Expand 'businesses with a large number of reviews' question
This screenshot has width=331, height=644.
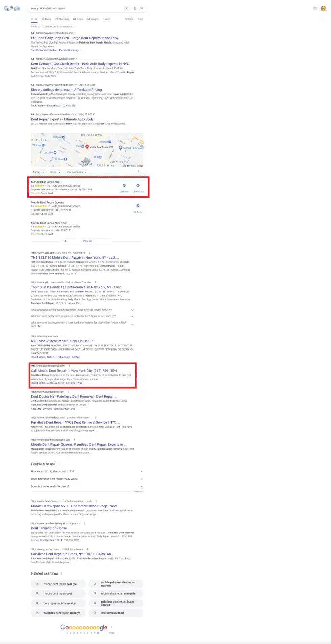(82, 324)
